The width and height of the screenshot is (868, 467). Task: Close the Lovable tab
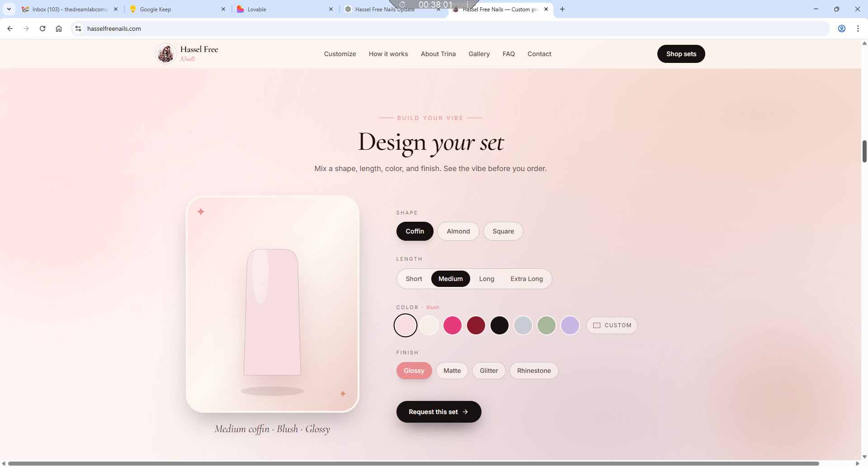coord(331,9)
